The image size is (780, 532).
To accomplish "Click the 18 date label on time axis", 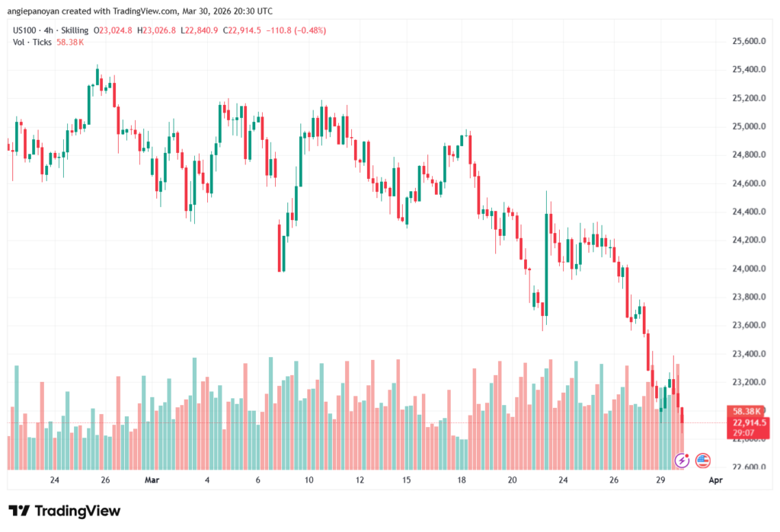I will coord(462,480).
